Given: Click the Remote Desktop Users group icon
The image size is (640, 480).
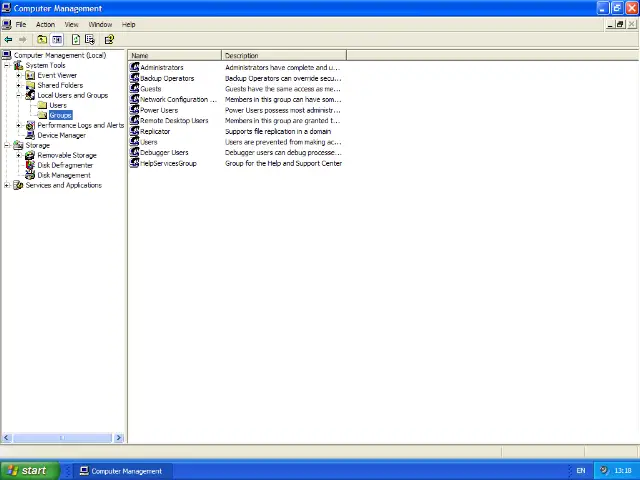Looking at the screenshot, I should (134, 120).
